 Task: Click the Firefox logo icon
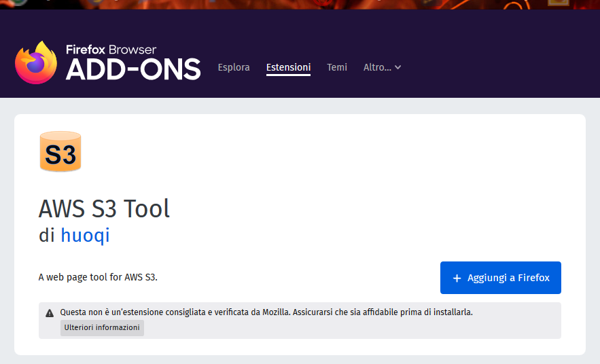(x=36, y=62)
